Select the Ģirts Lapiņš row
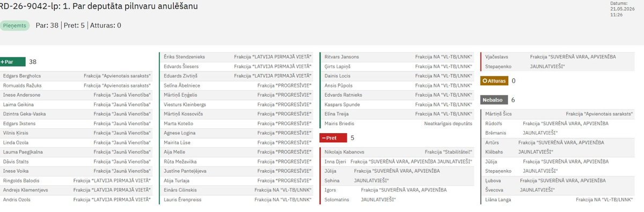 [397, 67]
